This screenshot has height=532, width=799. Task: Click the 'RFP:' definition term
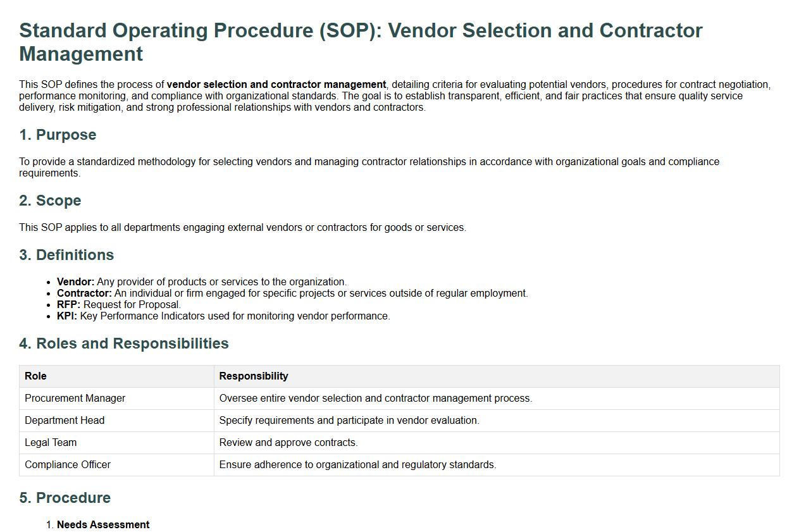[68, 305]
